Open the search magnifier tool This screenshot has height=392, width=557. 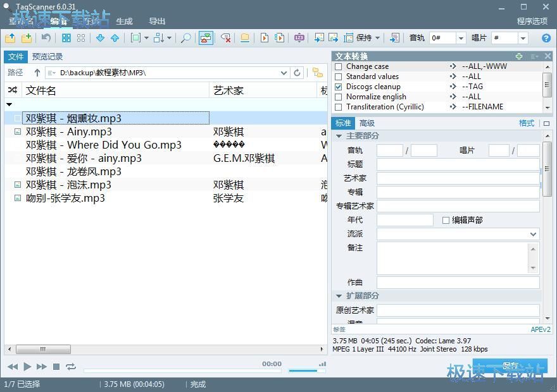pos(185,38)
